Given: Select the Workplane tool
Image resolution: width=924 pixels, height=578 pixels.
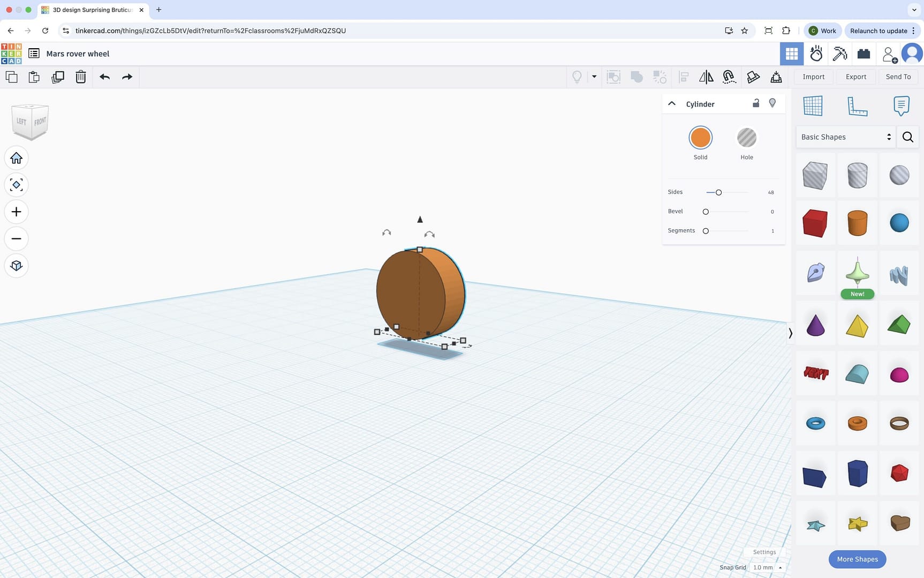Looking at the screenshot, I should (814, 106).
